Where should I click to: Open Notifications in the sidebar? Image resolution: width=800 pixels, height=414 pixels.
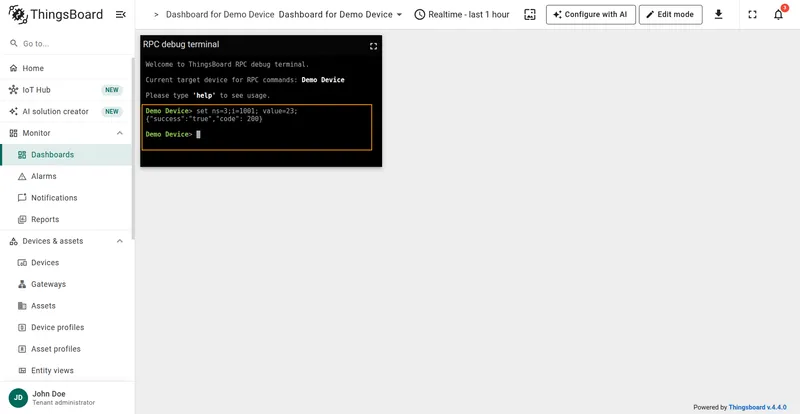click(67, 198)
